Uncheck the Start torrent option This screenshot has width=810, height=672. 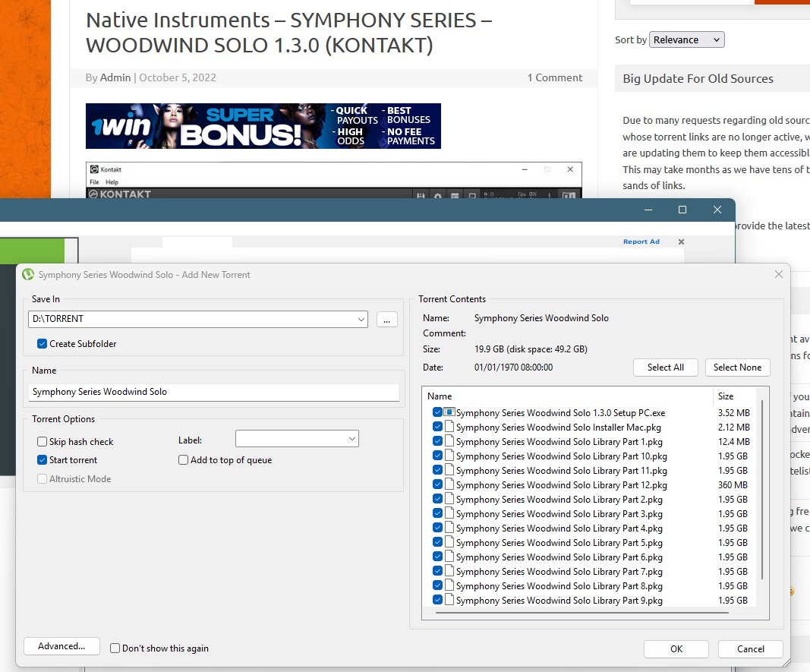(x=43, y=459)
